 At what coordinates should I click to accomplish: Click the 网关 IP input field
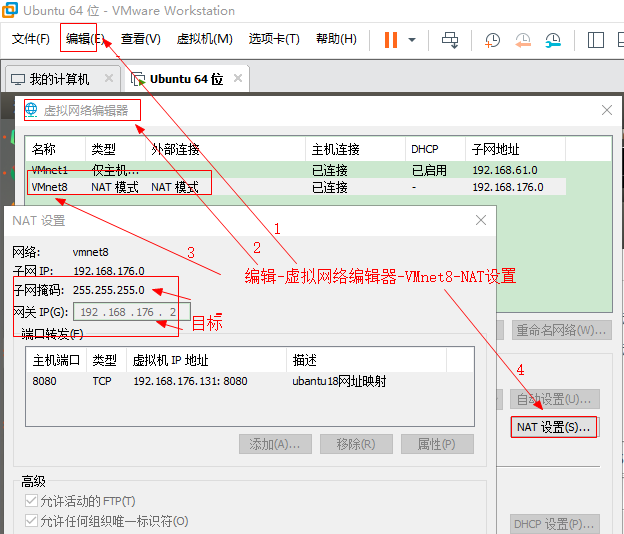[132, 312]
